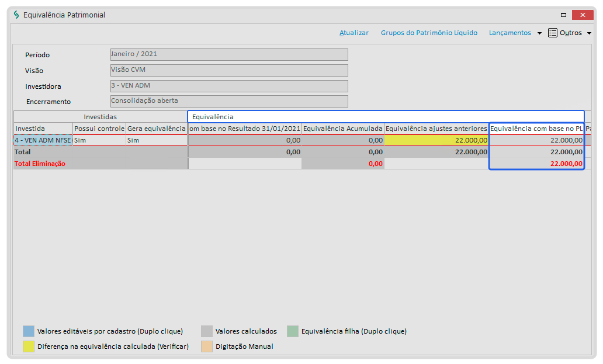The width and height of the screenshot is (603, 364).
Task: Click the gray Valores calculados swatch
Action: point(207,331)
